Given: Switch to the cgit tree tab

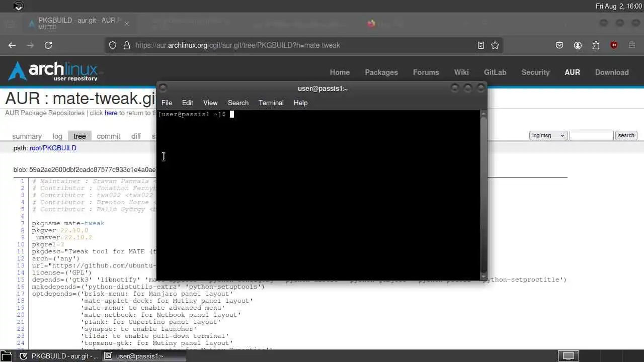Looking at the screenshot, I should click(x=79, y=136).
